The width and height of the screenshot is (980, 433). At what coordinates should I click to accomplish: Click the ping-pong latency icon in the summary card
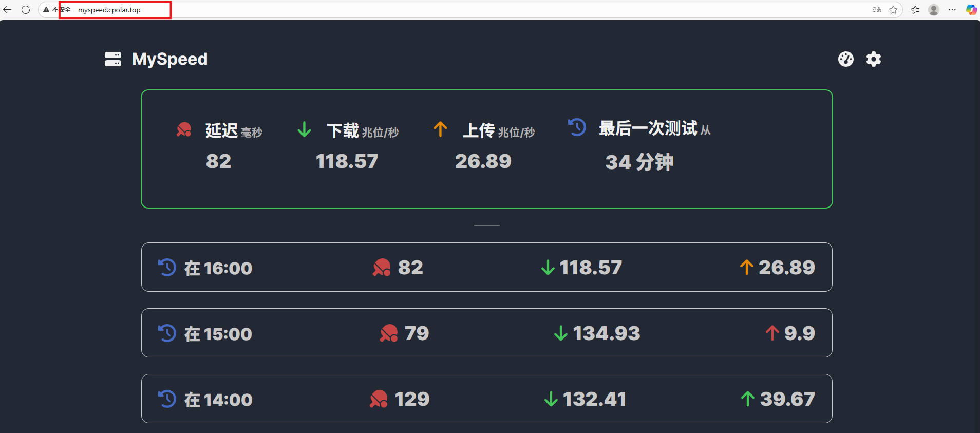coord(184,129)
